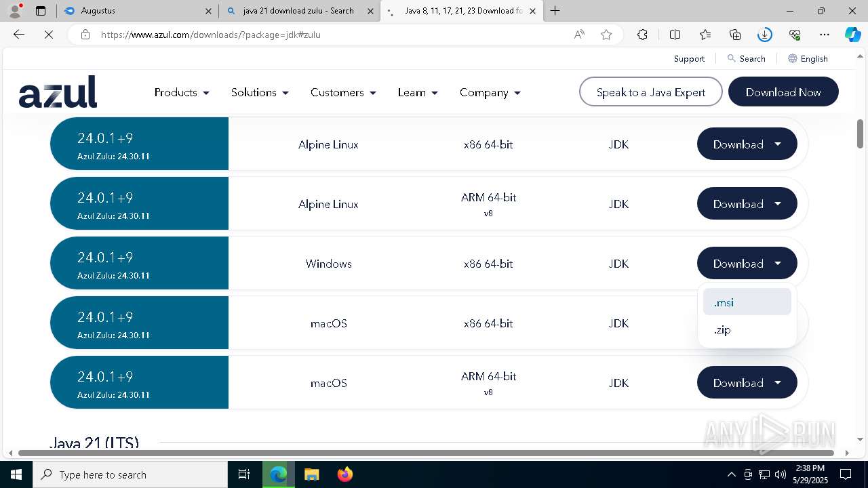Close the java 21 download zulu tab
Screen dimensions: 868x488
(370, 11)
